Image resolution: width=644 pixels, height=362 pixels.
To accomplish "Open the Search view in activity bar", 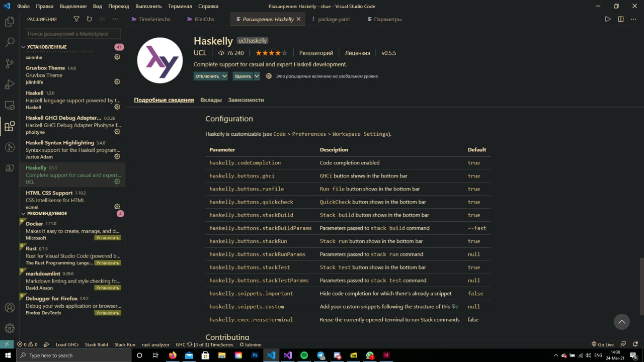I will (10, 43).
